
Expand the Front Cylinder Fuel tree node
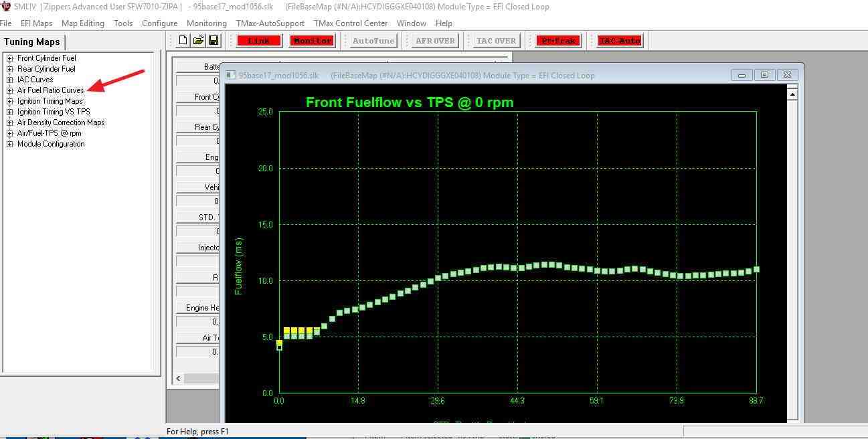(10, 58)
